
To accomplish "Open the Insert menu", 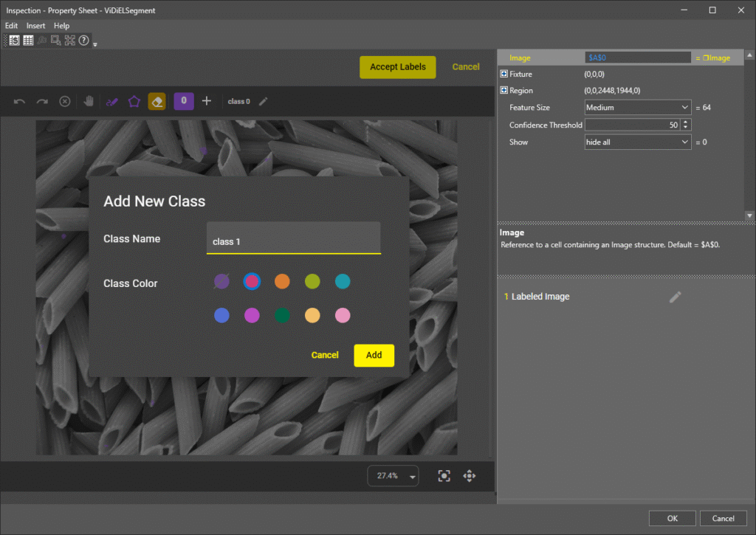I will (35, 26).
